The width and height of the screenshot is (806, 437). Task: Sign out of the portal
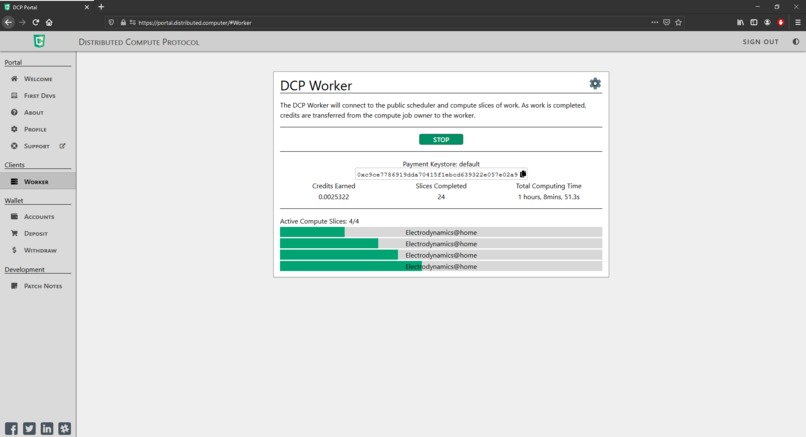760,42
